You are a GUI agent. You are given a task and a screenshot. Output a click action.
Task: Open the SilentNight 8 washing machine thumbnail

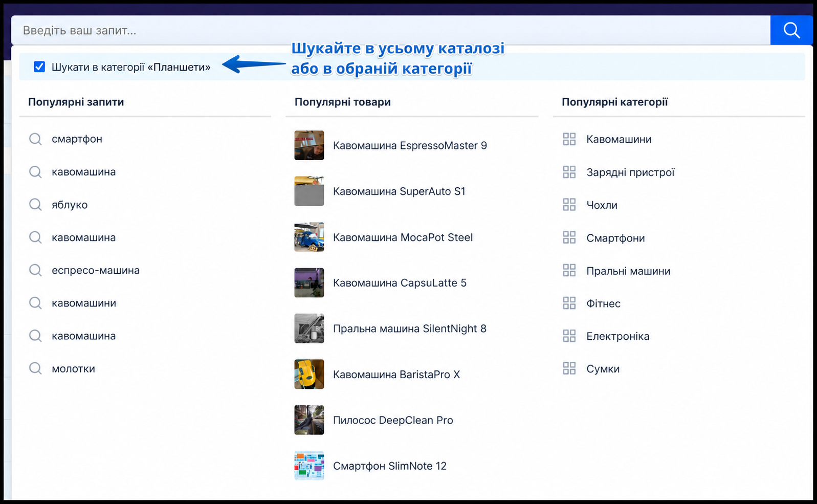309,328
